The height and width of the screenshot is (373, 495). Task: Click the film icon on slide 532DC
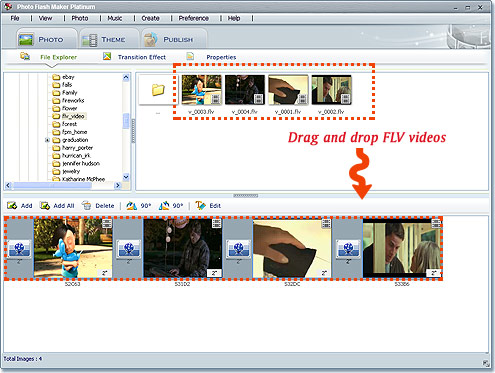(326, 223)
